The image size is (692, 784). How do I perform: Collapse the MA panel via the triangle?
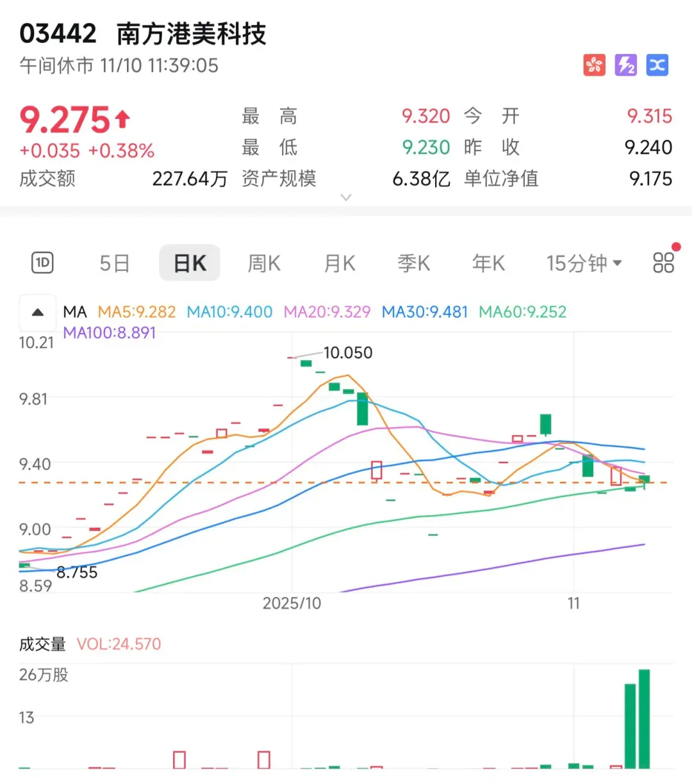click(37, 312)
